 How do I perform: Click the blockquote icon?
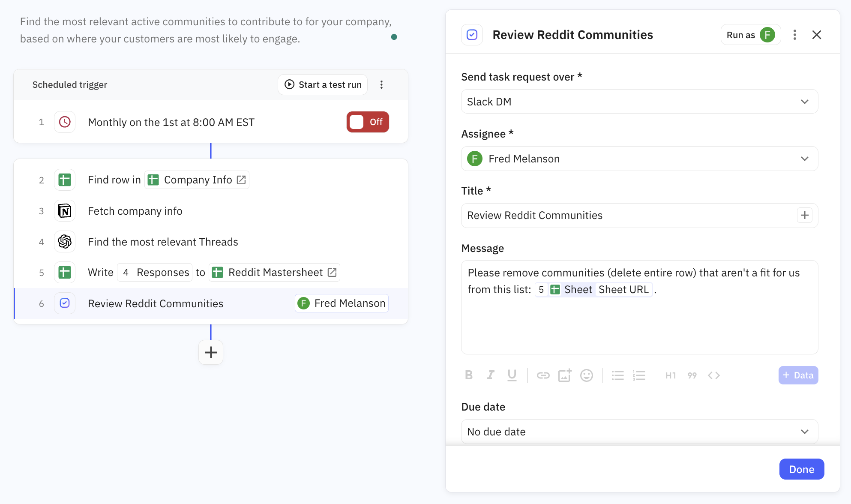point(692,375)
